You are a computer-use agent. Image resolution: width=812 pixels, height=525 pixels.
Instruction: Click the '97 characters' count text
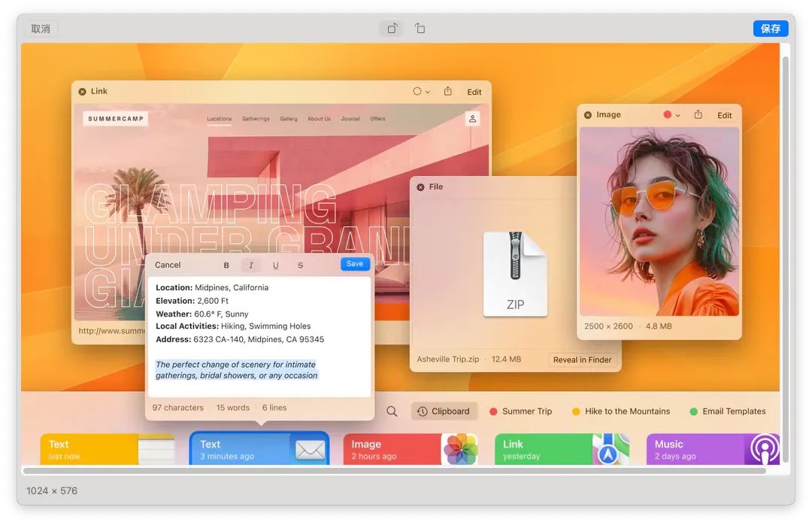(x=177, y=408)
